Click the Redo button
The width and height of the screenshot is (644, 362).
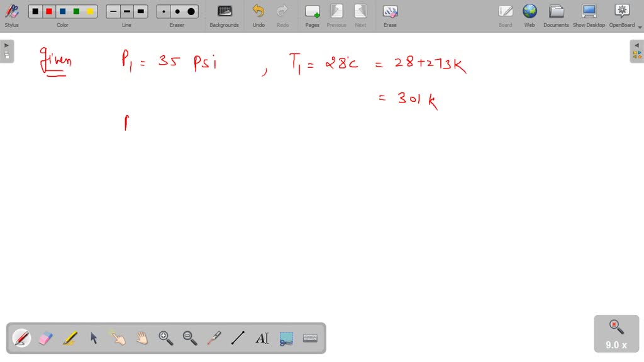[x=282, y=16]
